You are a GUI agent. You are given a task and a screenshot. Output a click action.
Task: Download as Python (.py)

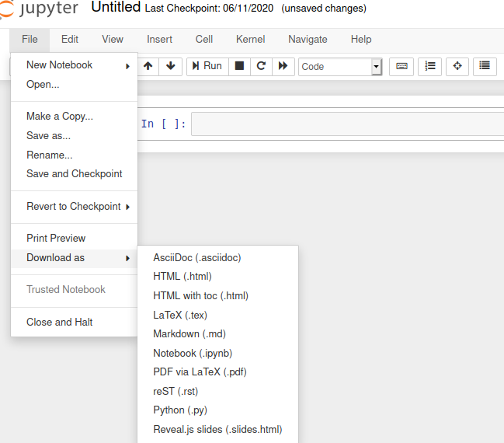point(218,410)
